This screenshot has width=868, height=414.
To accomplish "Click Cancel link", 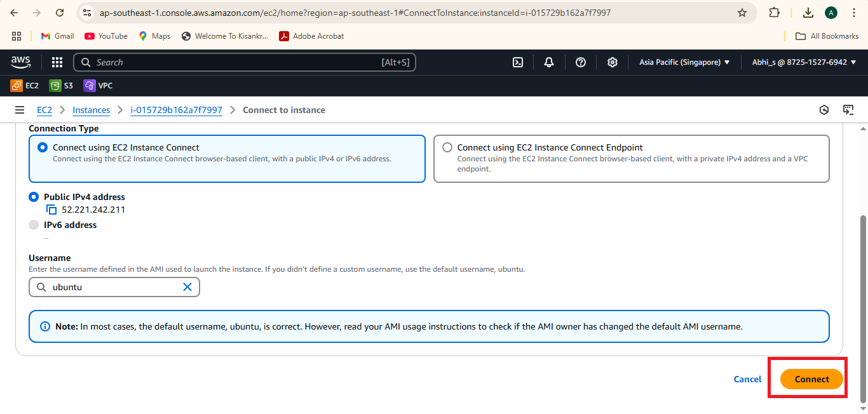I will [747, 379].
